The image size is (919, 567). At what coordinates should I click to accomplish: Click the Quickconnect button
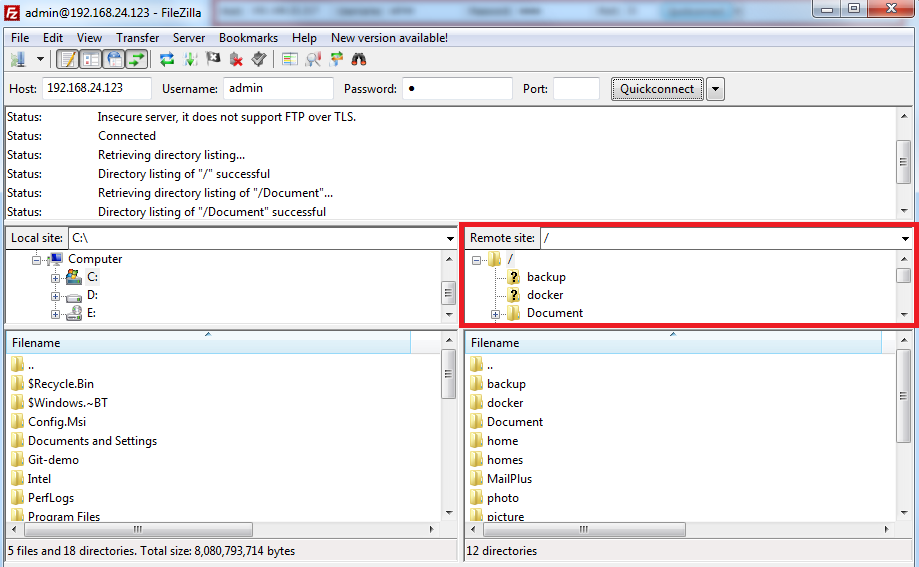click(x=657, y=89)
